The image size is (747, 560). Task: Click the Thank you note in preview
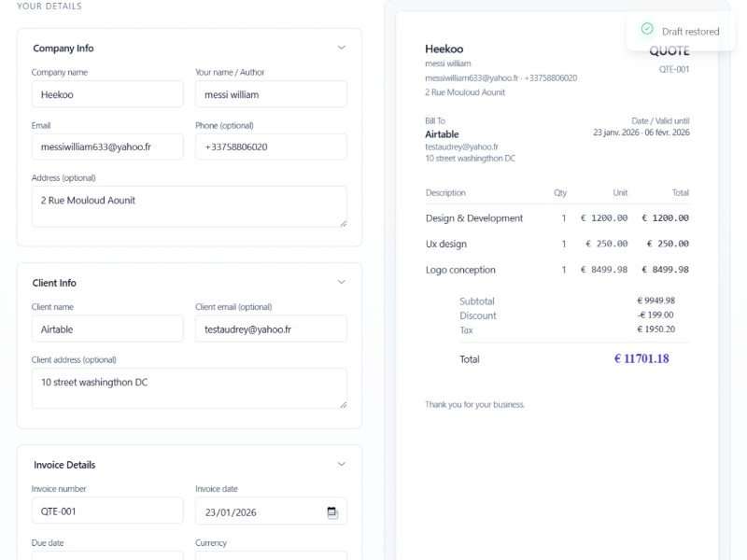point(474,404)
